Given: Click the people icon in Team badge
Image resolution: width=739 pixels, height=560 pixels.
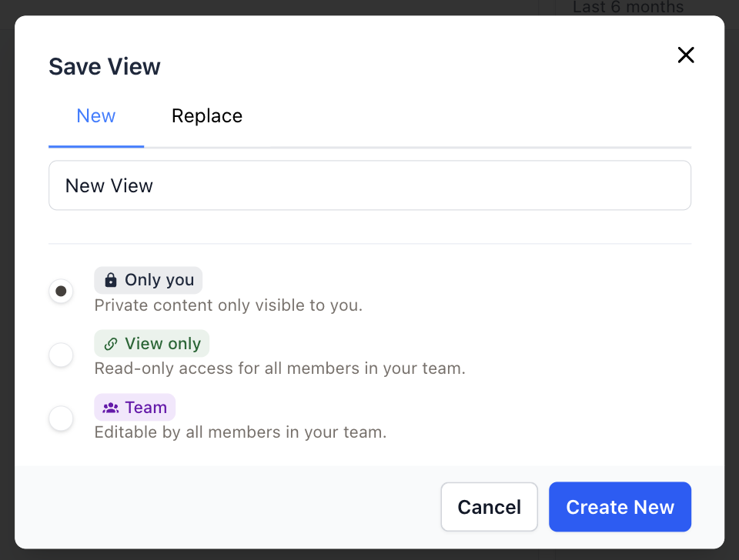Looking at the screenshot, I should pos(111,408).
